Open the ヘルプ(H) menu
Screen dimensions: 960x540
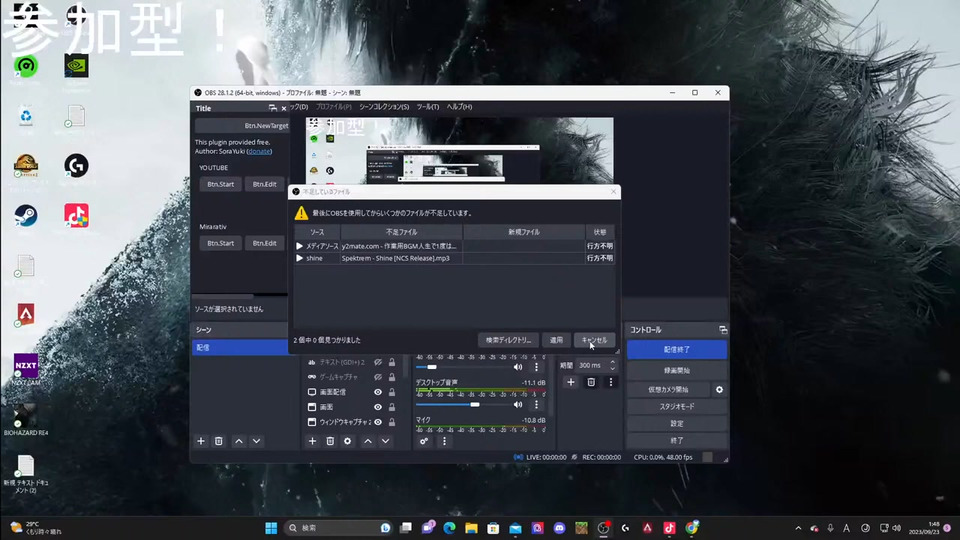pyautogui.click(x=459, y=107)
